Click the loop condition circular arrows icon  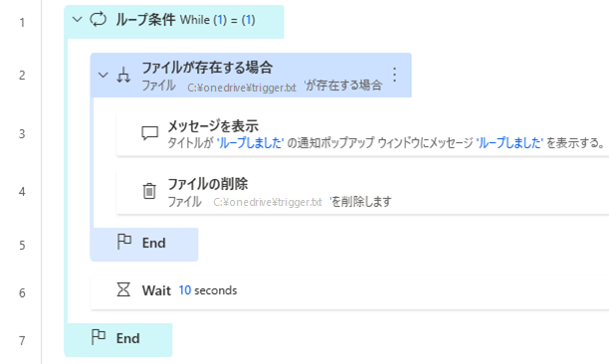click(98, 20)
